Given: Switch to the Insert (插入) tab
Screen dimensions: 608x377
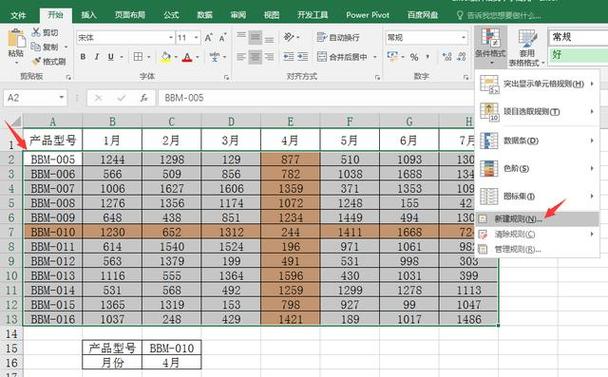Looking at the screenshot, I should [89, 15].
